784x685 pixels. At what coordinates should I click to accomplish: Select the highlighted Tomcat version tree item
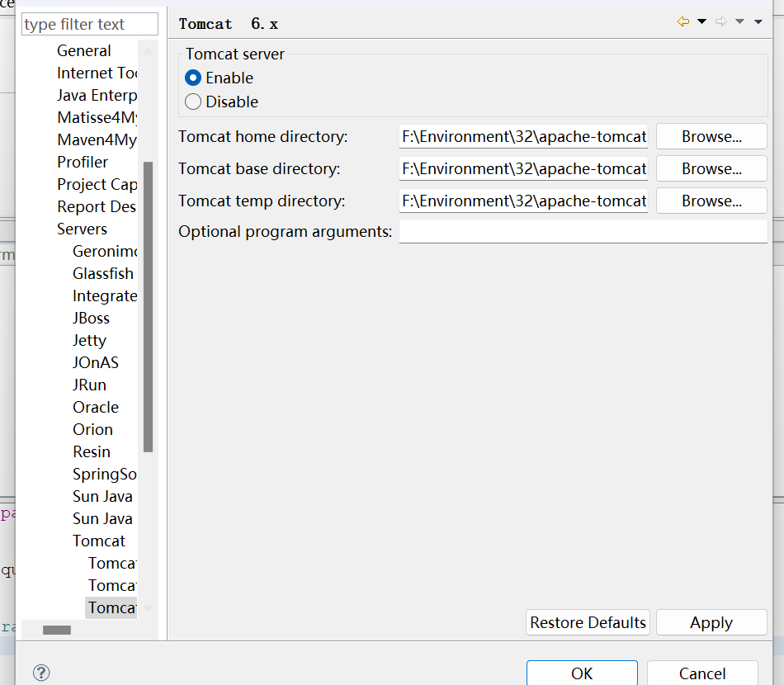click(112, 607)
